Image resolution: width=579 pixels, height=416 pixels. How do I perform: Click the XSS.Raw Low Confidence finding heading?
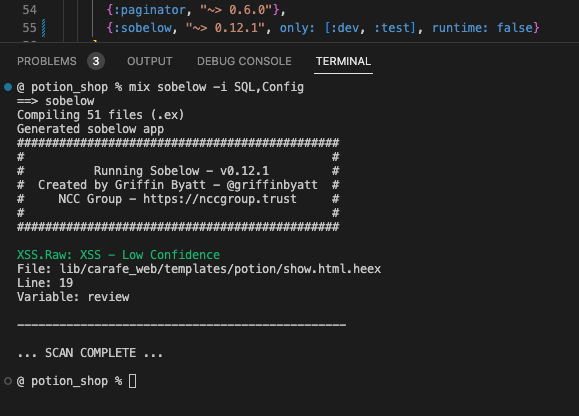[x=118, y=255]
